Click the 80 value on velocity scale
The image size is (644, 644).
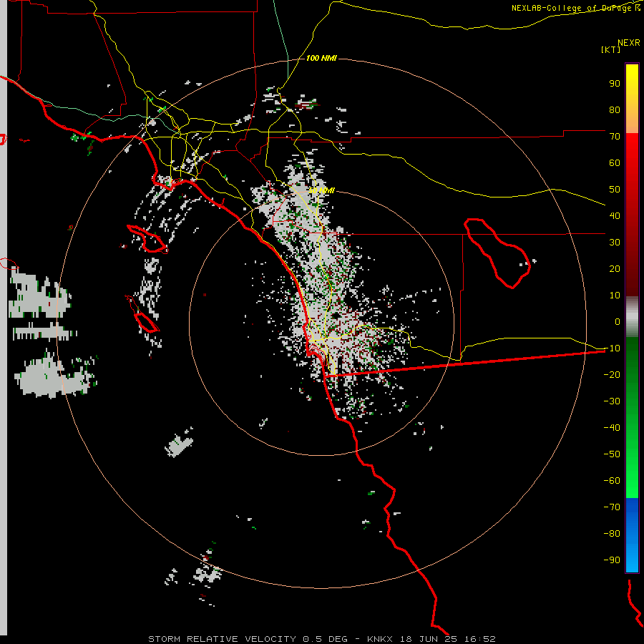coord(615,109)
